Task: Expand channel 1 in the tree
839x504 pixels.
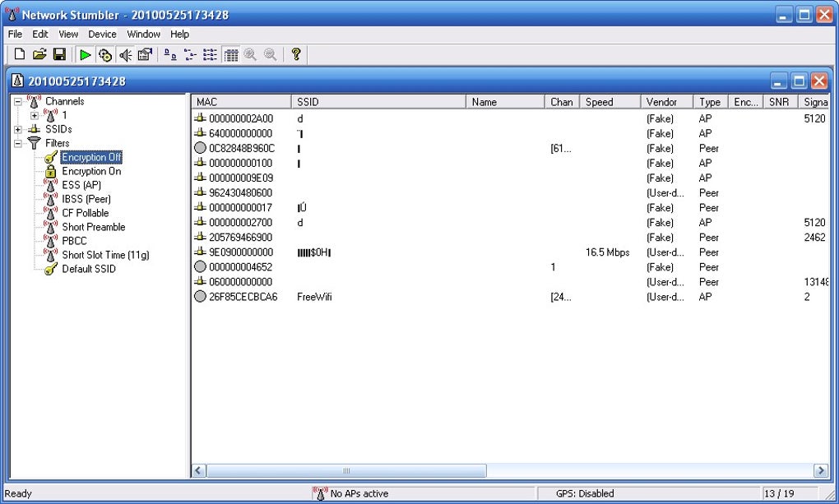Action: [x=35, y=115]
